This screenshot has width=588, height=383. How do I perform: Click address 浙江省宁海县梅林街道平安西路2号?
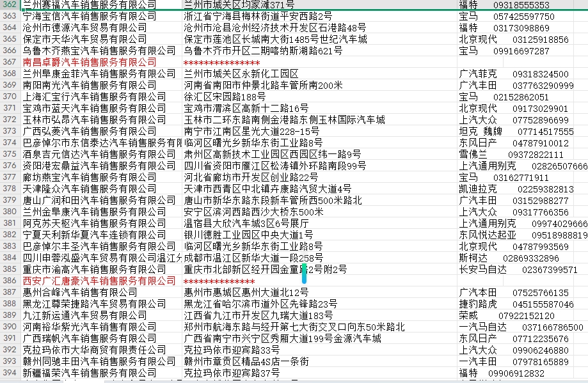(x=258, y=17)
